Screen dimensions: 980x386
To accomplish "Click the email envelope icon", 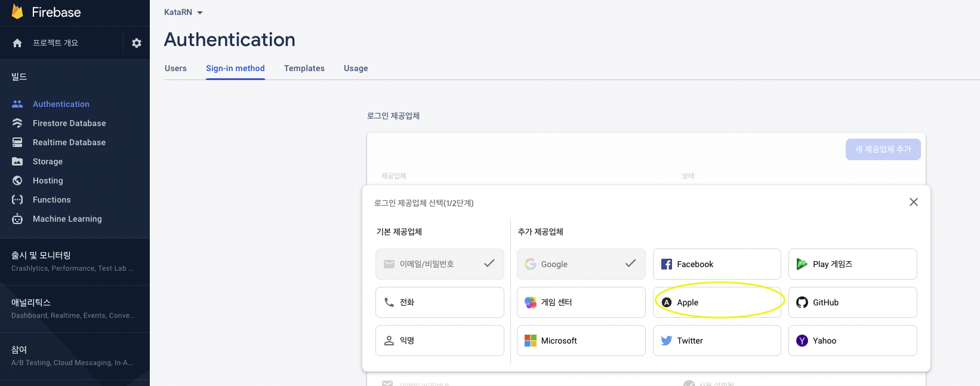I will pos(389,264).
